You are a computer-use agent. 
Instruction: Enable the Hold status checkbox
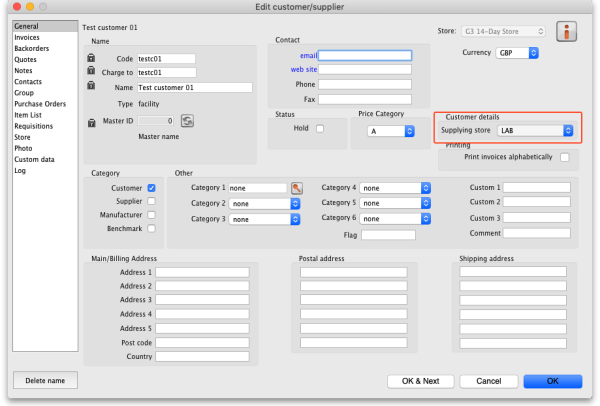[320, 129]
